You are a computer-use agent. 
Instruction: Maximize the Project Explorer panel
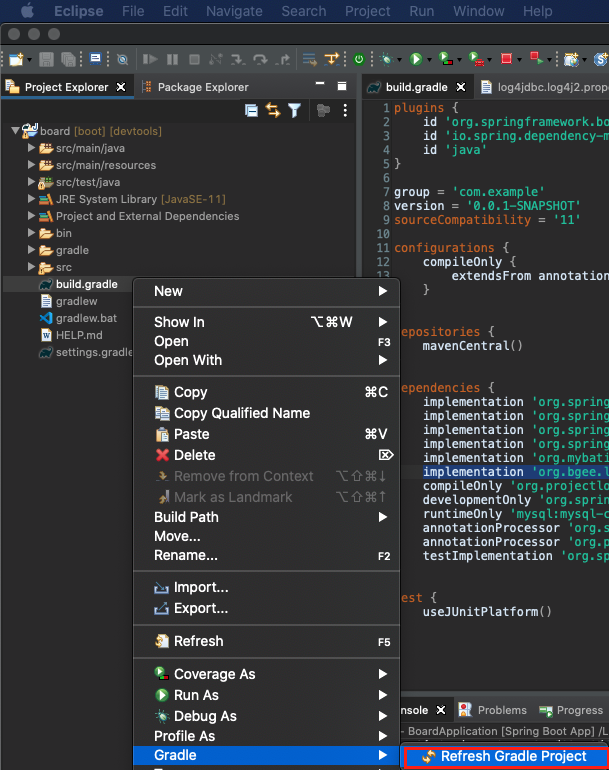click(342, 86)
